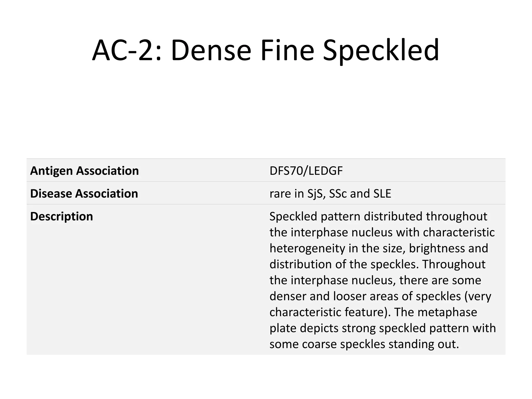This screenshot has width=532, height=399.
Task: Click the phrase Speckled pattern distributed throughout
Action: point(378,216)
